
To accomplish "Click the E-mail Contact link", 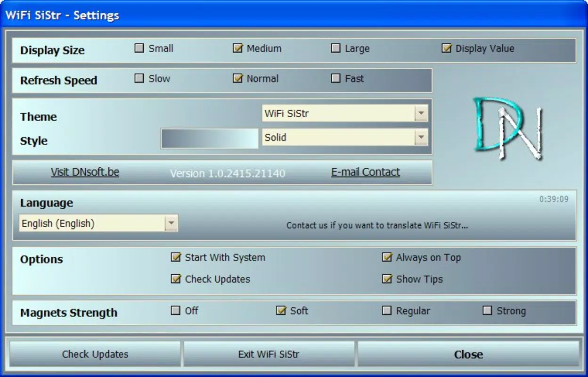I will [x=366, y=172].
